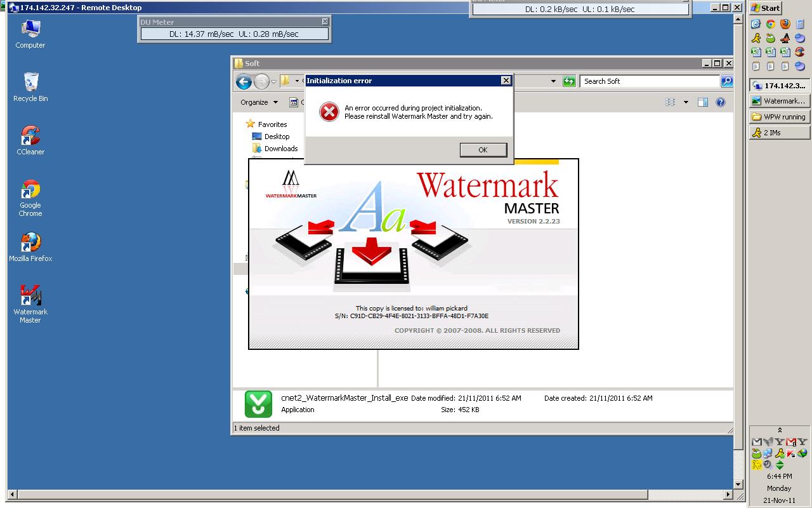
Task: Close the DU Meter window
Action: click(325, 22)
